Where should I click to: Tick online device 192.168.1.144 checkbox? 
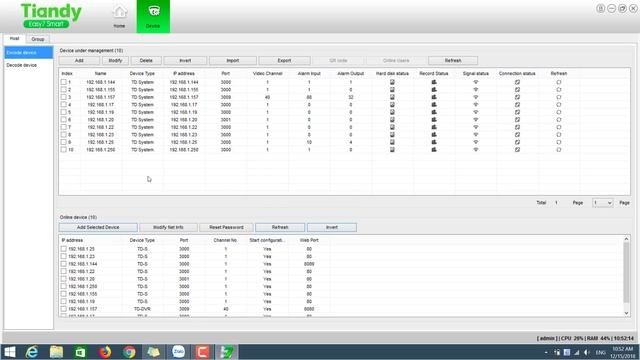[64, 264]
